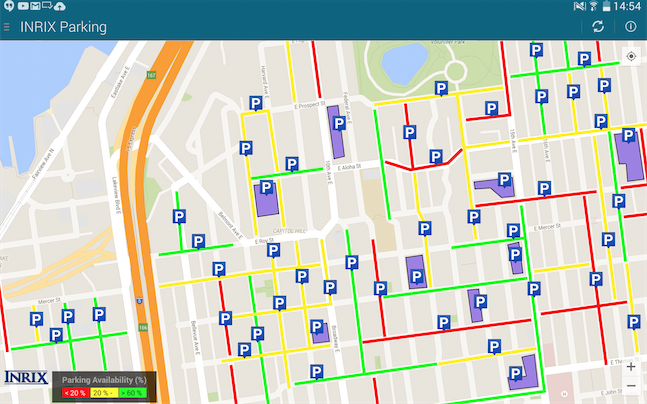Tap the parking marker at the far top right above the green street
The image size is (647, 404).
(x=584, y=59)
